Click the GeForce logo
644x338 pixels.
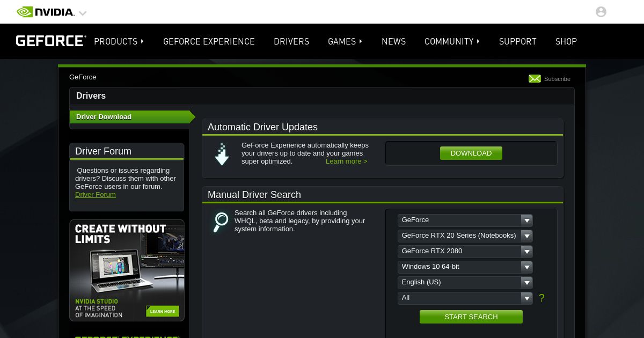51,41
